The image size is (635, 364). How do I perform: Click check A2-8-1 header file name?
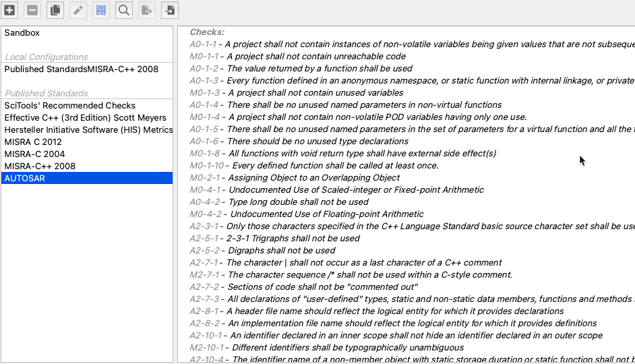pos(377,311)
